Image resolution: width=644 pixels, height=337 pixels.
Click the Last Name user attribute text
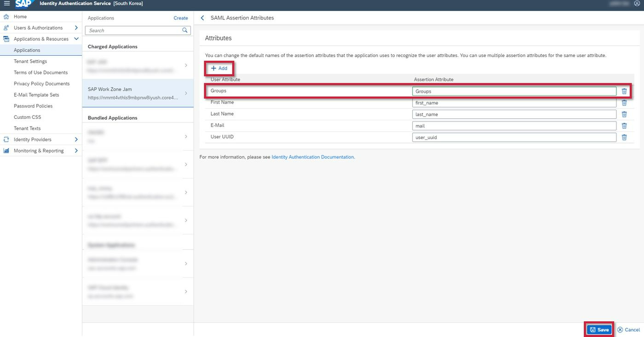click(222, 114)
